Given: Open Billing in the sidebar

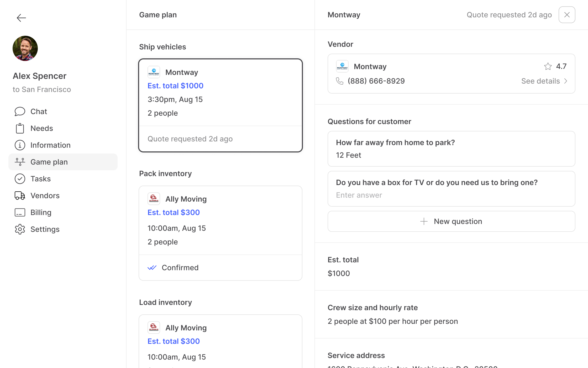Looking at the screenshot, I should (x=41, y=212).
